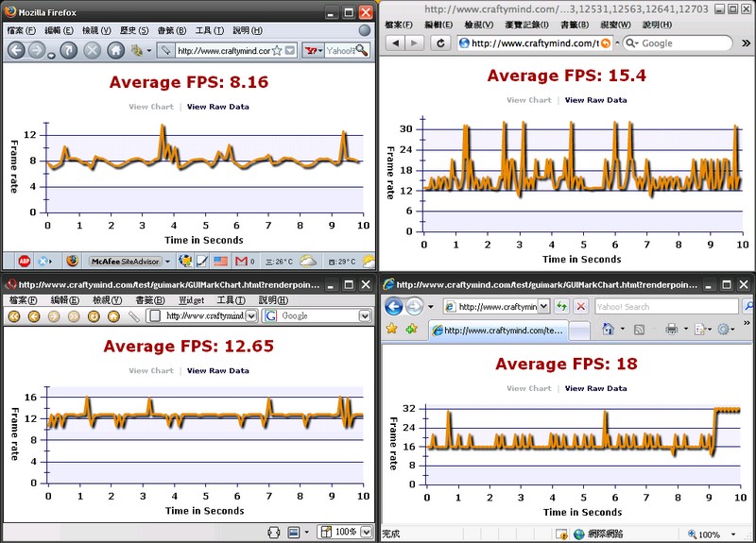Click the Internet Explorer refresh button
Image resolution: width=756 pixels, height=543 pixels.
pos(561,306)
